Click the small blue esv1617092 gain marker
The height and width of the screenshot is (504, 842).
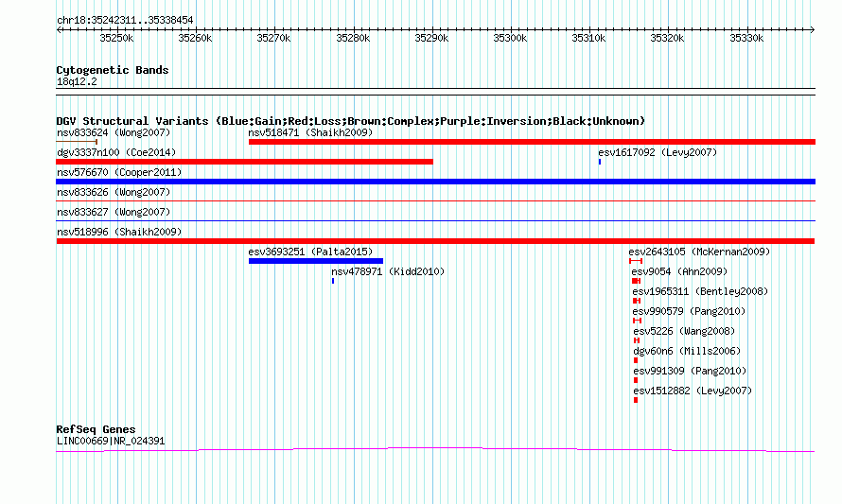599,162
